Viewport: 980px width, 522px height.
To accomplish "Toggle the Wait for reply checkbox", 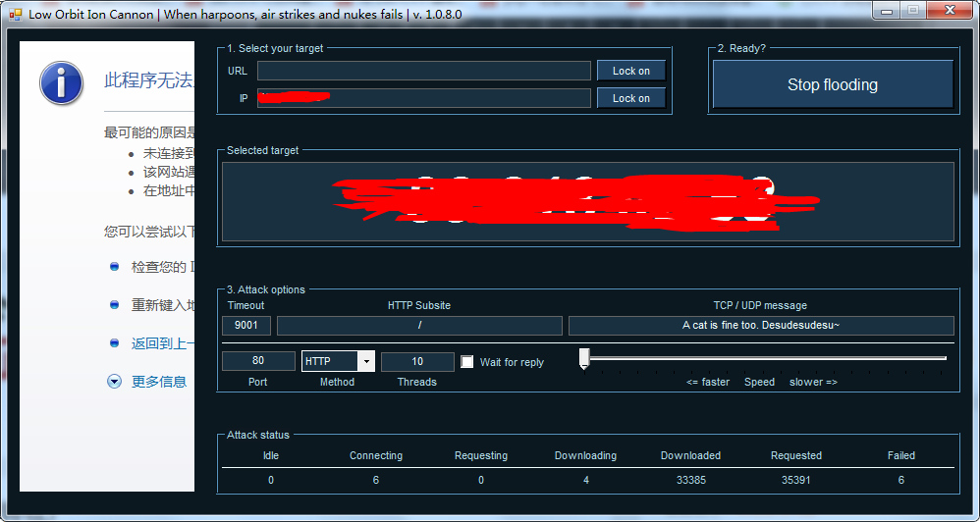I will 466,362.
